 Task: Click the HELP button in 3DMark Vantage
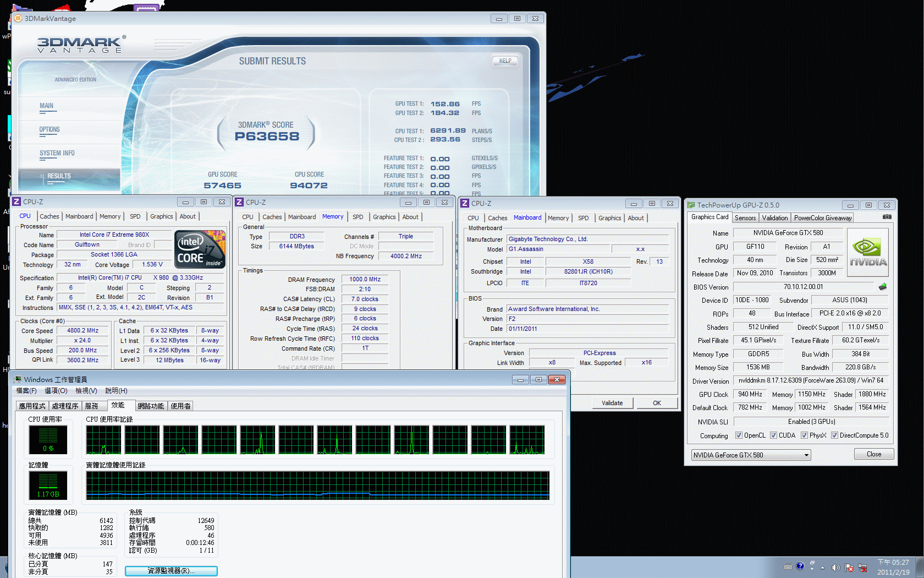tap(505, 61)
